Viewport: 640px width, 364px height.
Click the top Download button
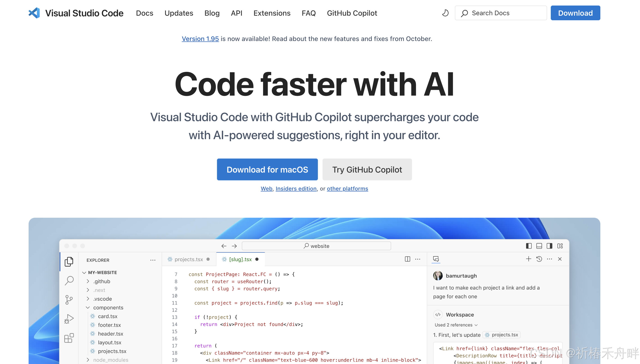pyautogui.click(x=575, y=13)
